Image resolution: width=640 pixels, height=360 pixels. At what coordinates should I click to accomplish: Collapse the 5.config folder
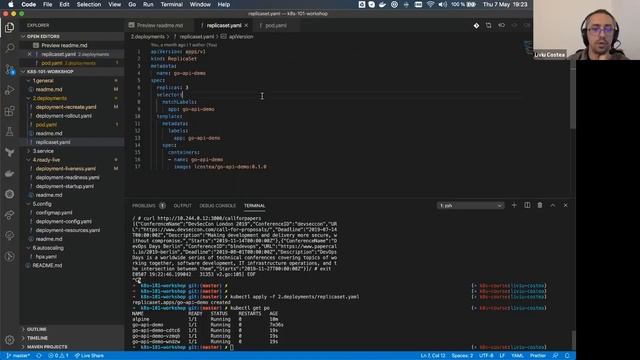(x=42, y=204)
